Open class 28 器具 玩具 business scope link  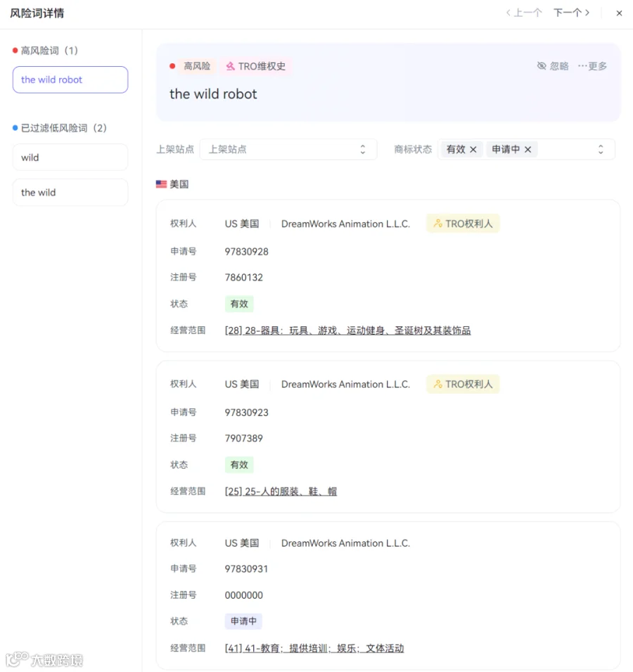pyautogui.click(x=348, y=330)
